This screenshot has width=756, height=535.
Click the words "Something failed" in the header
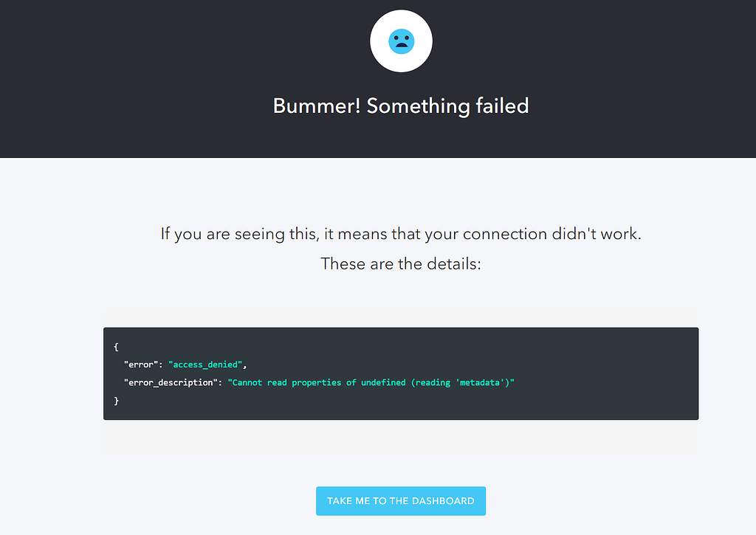click(447, 106)
